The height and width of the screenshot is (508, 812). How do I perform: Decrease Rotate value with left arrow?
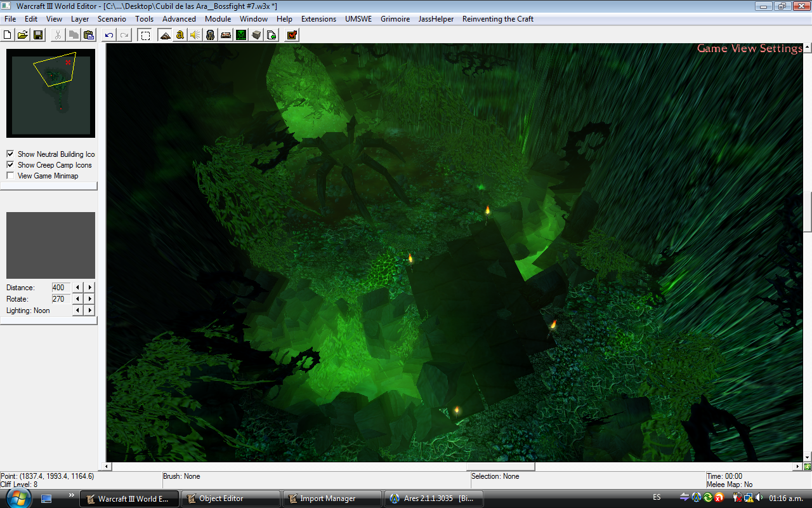(x=78, y=299)
